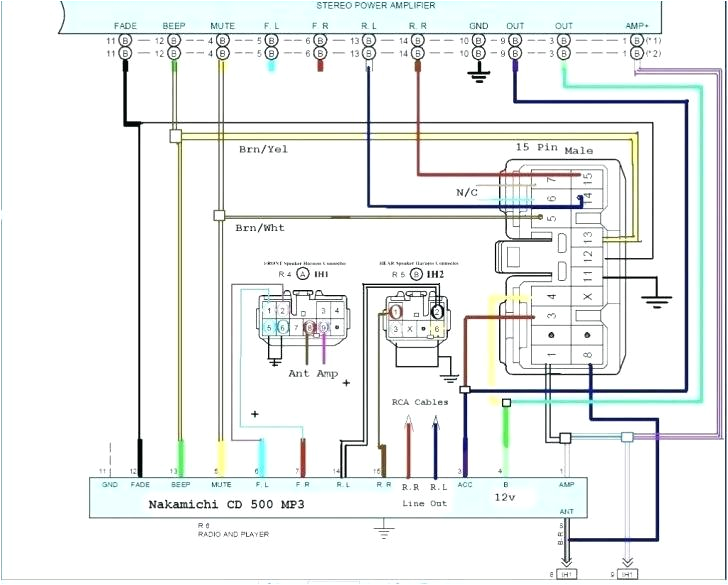The image size is (728, 585).
Task: Click the ground symbol right of the 15-pin connector
Action: click(655, 296)
